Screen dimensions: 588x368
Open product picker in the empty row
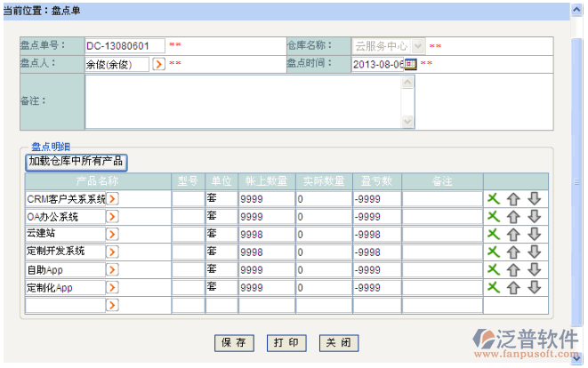click(x=113, y=305)
